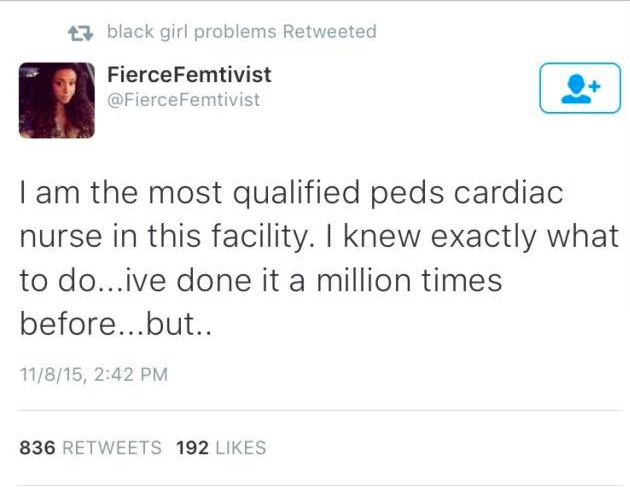Click the "192" likes count number
The width and height of the screenshot is (630, 487).
coord(191,448)
